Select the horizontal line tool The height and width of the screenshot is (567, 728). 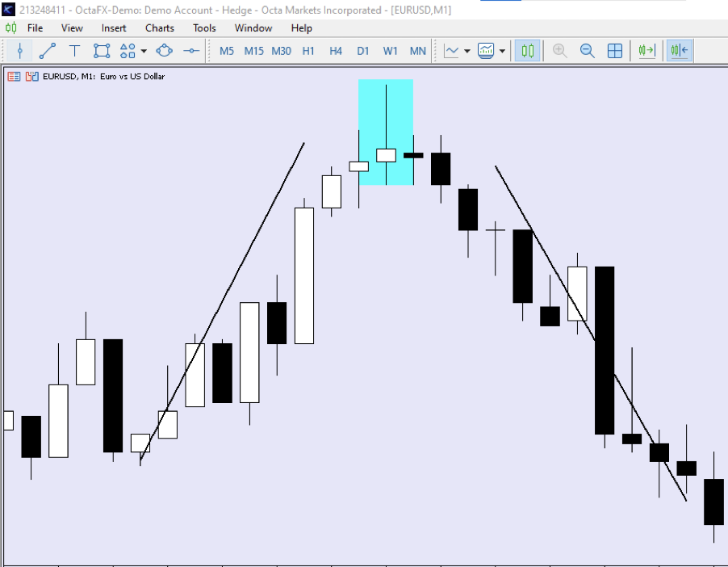coord(191,51)
